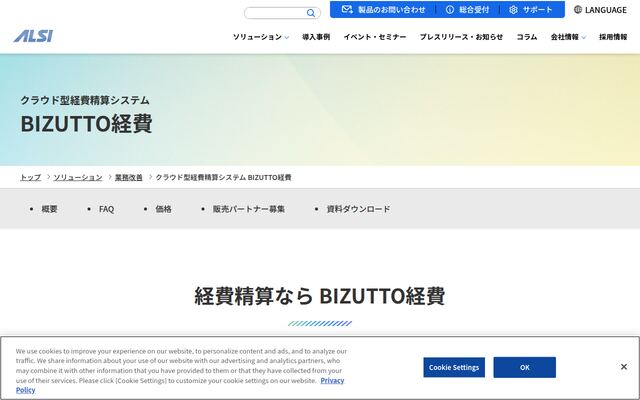
Task: Accept cookies with the OK button
Action: [x=524, y=367]
